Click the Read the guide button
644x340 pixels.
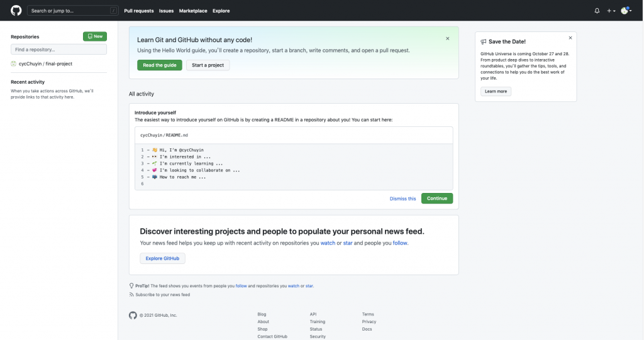tap(160, 65)
